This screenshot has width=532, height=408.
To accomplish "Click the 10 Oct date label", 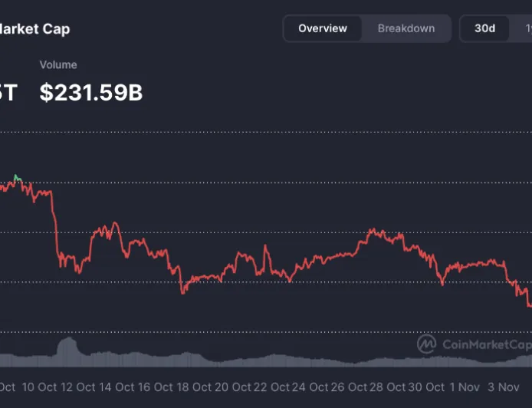I will [39, 387].
